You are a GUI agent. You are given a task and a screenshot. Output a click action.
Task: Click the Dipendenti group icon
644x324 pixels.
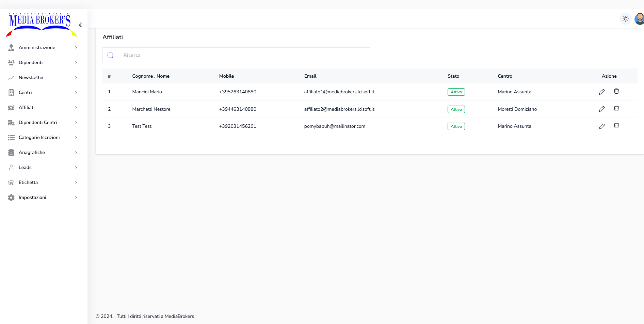point(11,62)
